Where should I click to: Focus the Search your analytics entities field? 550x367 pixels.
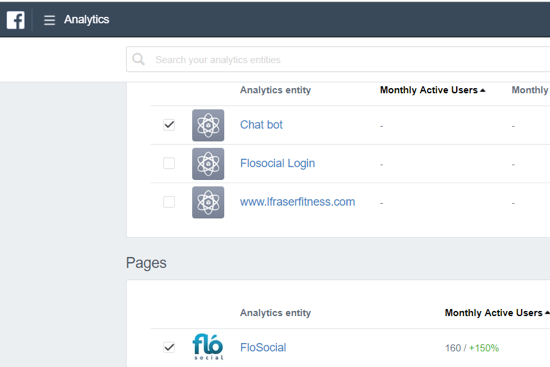pos(338,59)
